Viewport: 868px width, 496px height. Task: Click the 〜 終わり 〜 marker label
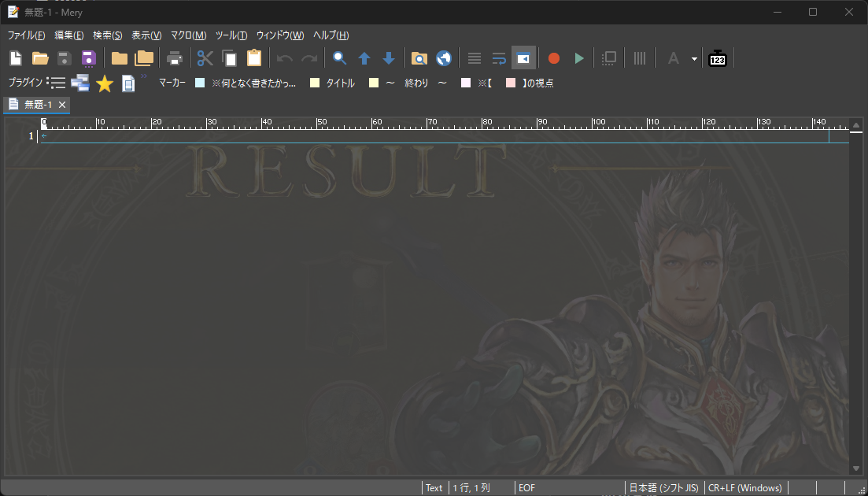tap(416, 83)
